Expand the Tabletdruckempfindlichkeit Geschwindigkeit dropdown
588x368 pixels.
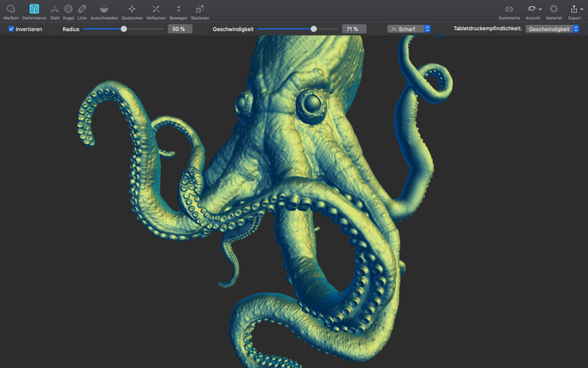(x=552, y=29)
